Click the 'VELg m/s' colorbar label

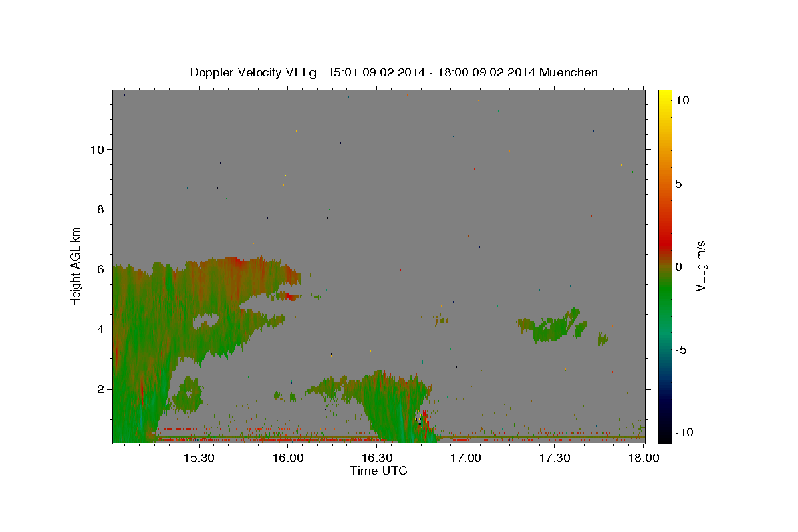pos(700,266)
